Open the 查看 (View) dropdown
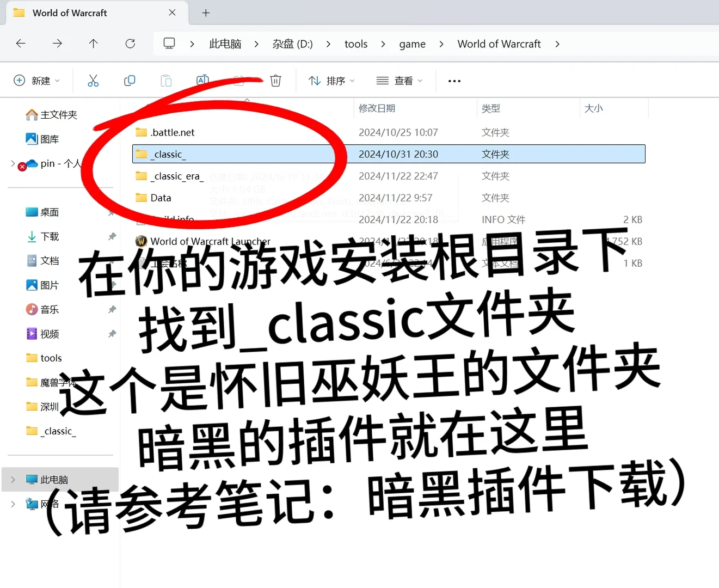This screenshot has width=719, height=588. point(400,81)
